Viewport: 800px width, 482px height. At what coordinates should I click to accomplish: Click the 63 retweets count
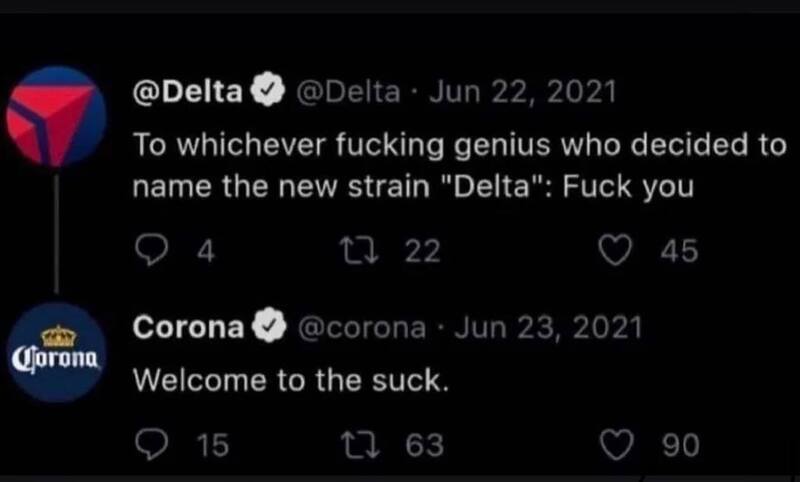(424, 445)
